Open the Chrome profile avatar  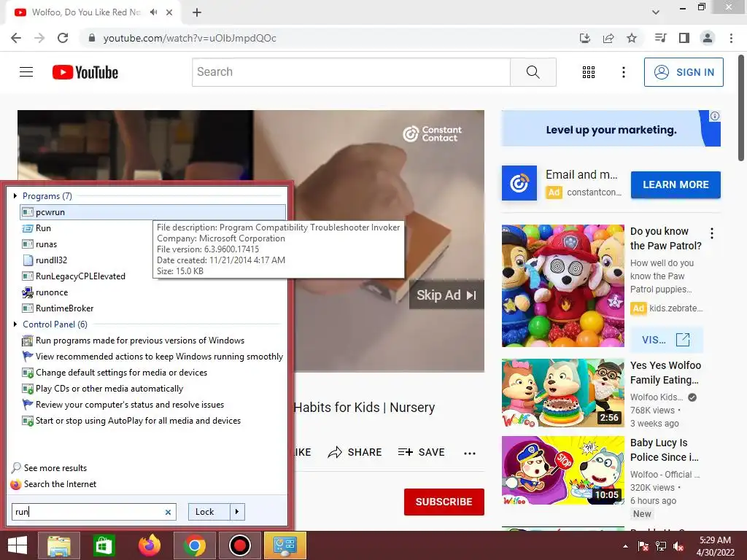(x=708, y=38)
